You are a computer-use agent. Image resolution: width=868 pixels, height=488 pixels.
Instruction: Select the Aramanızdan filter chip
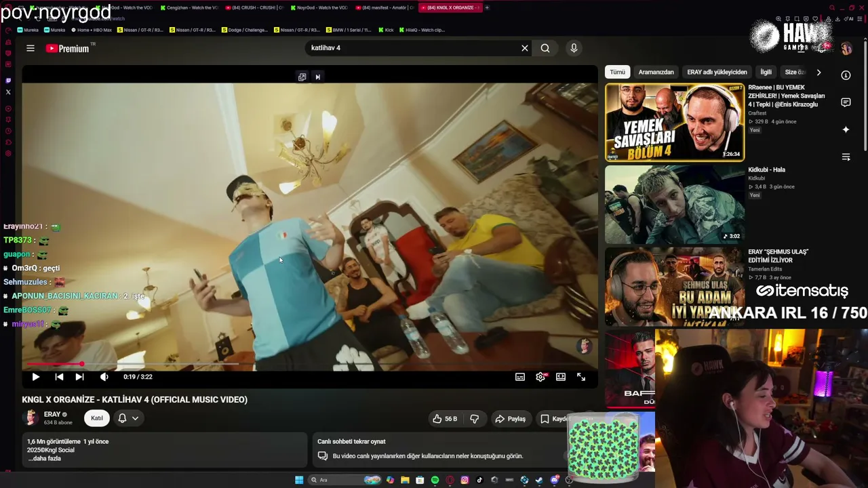(x=656, y=72)
